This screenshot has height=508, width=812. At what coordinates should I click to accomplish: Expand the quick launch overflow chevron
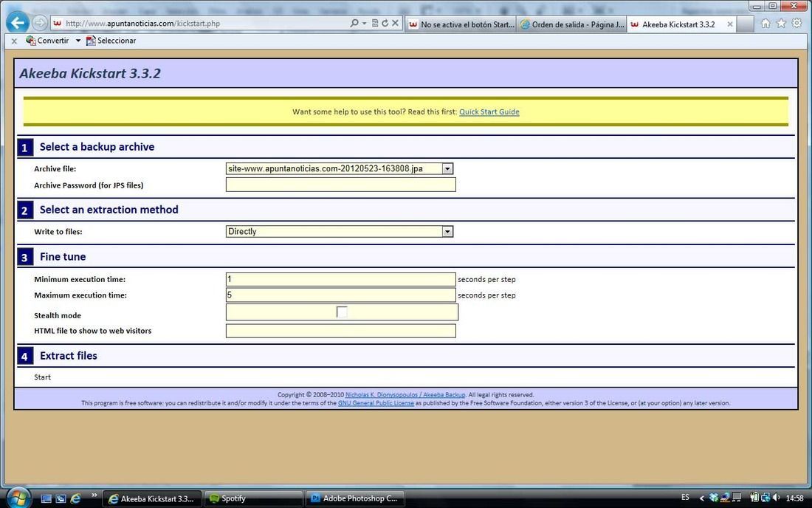pos(94,495)
